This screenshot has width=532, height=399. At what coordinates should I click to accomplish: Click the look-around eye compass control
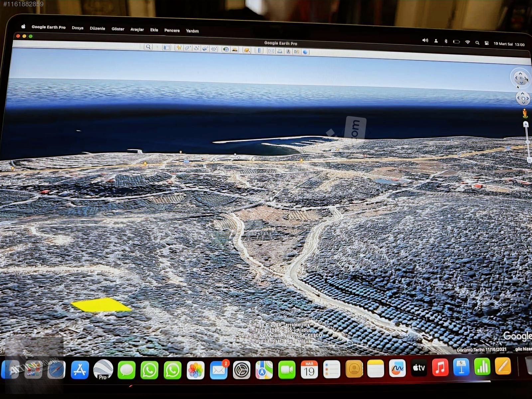point(520,78)
